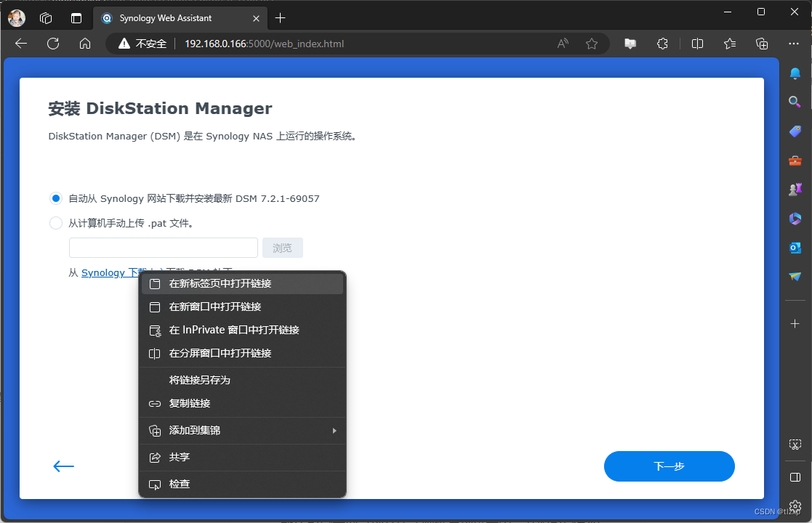This screenshot has height=523, width=812.
Task: Open sidebar tools briefcase icon
Action: [x=795, y=161]
